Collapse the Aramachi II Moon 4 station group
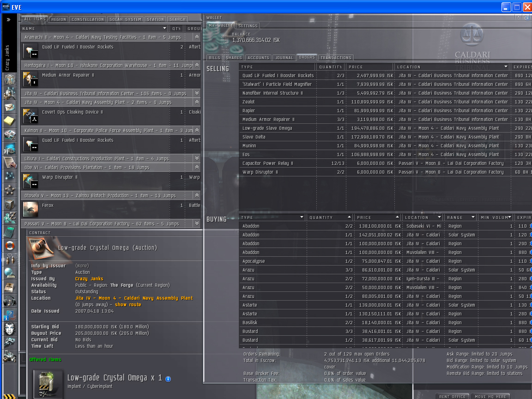532x399 pixels. (x=197, y=37)
